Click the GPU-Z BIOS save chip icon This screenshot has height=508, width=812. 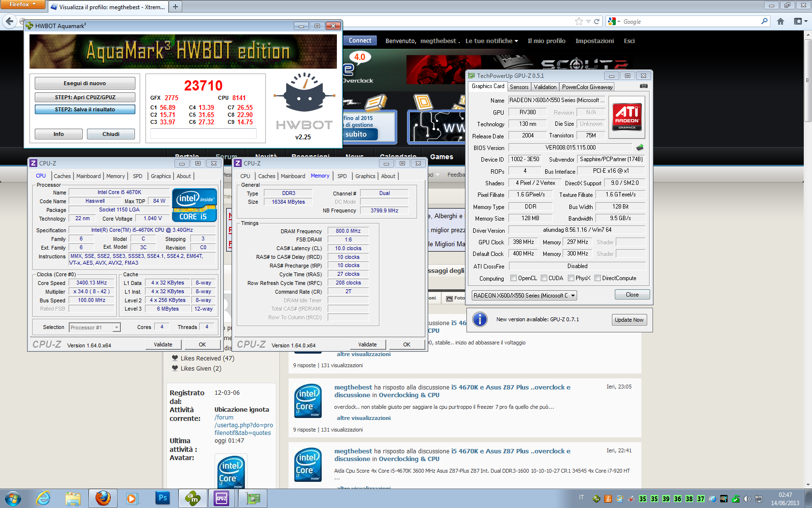(x=640, y=148)
